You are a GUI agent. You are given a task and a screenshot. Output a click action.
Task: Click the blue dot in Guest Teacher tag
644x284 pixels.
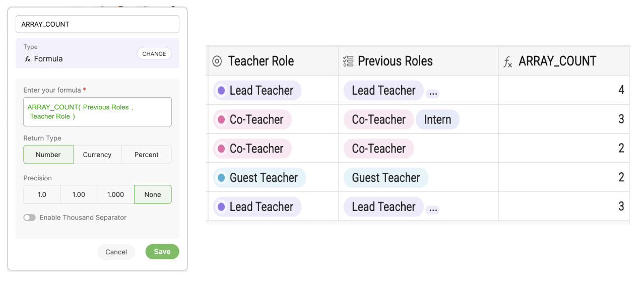tap(221, 178)
